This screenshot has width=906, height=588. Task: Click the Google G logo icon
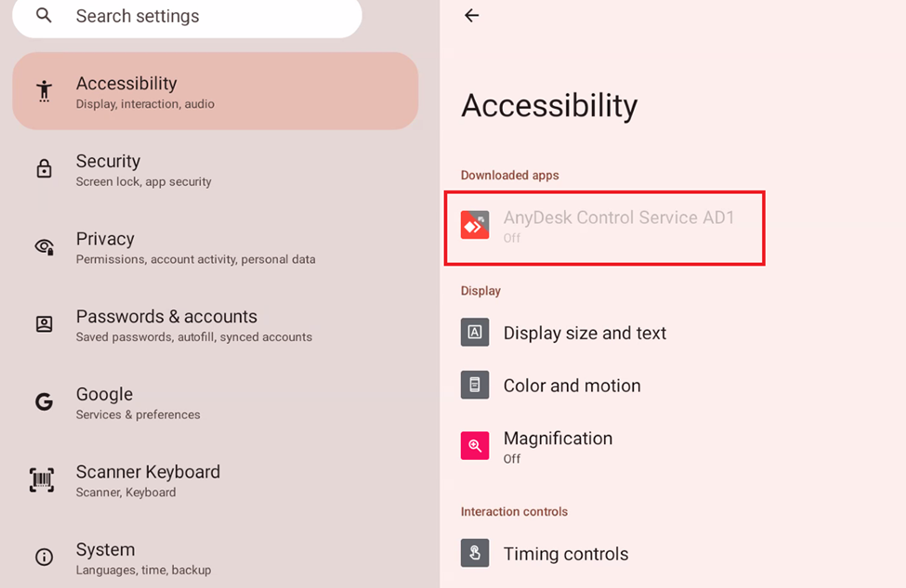(x=44, y=401)
